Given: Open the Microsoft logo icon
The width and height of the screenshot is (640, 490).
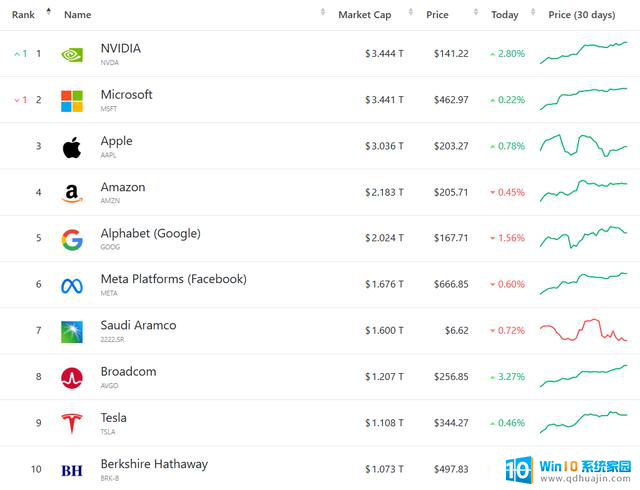Looking at the screenshot, I should [72, 101].
